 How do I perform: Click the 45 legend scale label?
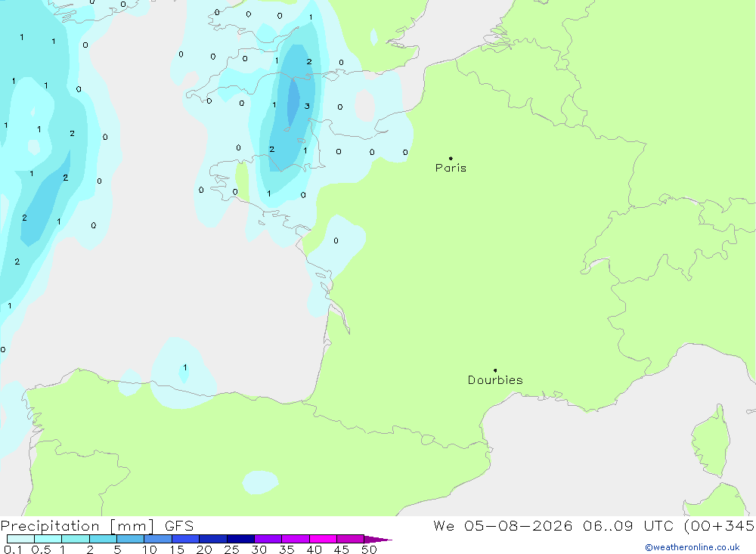[x=342, y=549]
